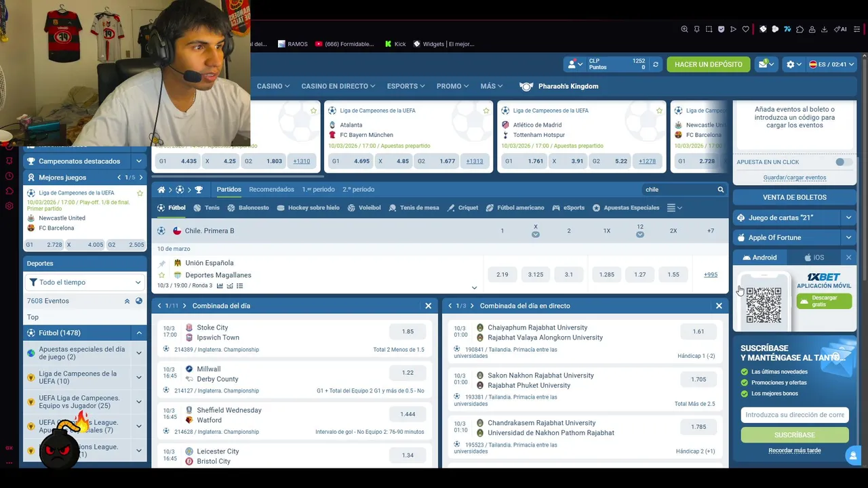
Task: Switch to the Recomendados tab
Action: point(271,190)
